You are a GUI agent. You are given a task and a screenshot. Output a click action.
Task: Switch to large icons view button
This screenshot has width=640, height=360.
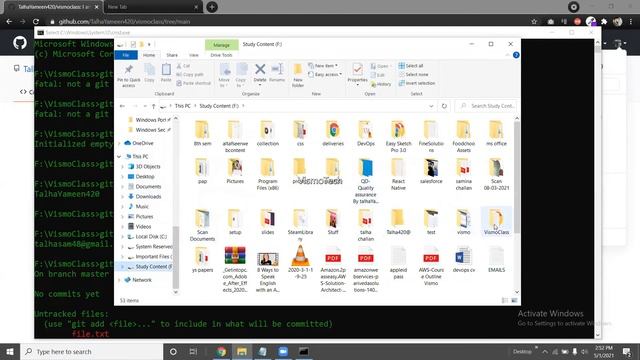coord(514,300)
